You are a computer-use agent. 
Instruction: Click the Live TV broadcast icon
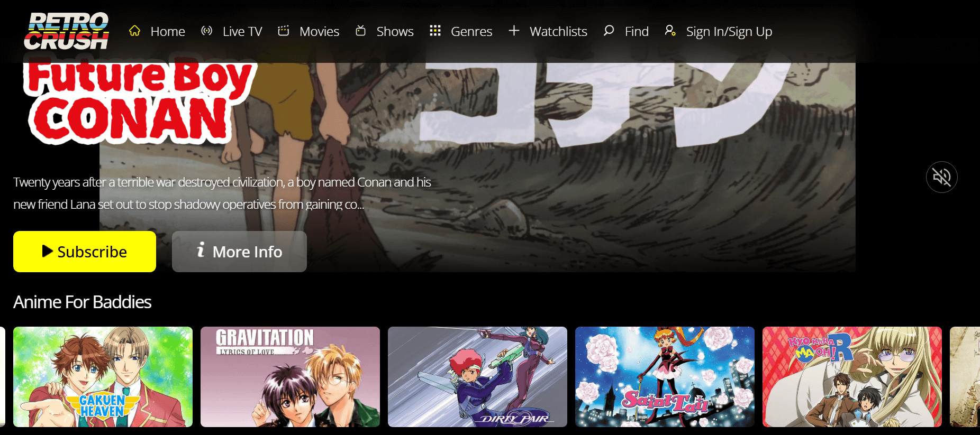(x=207, y=31)
